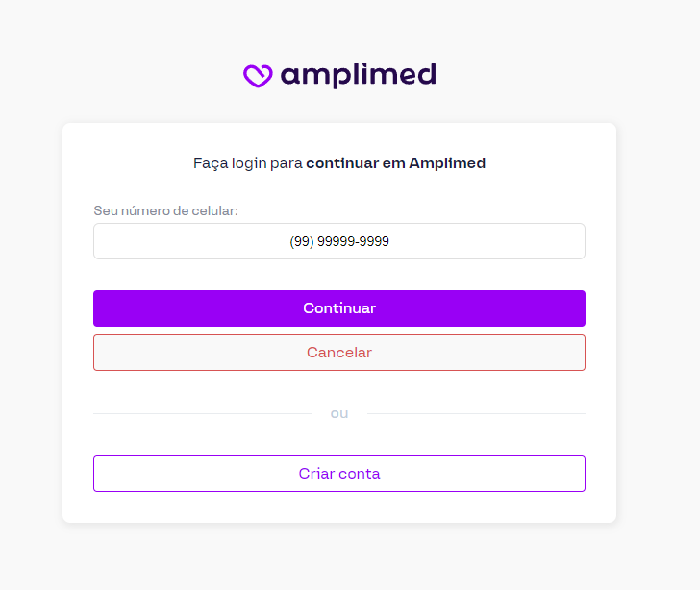The image size is (700, 590).
Task: Click the word 'Amplimed' in the heading
Action: pyautogui.click(x=447, y=163)
